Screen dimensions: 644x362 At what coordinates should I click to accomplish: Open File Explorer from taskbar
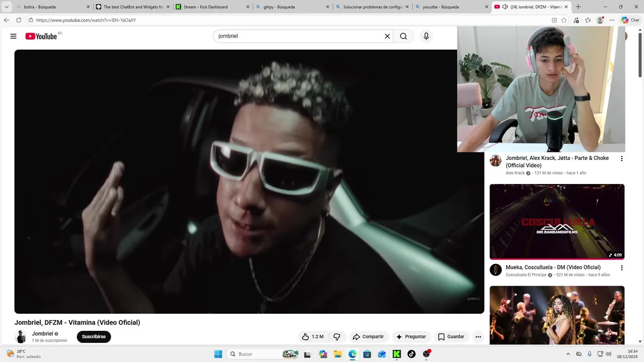pos(337,354)
